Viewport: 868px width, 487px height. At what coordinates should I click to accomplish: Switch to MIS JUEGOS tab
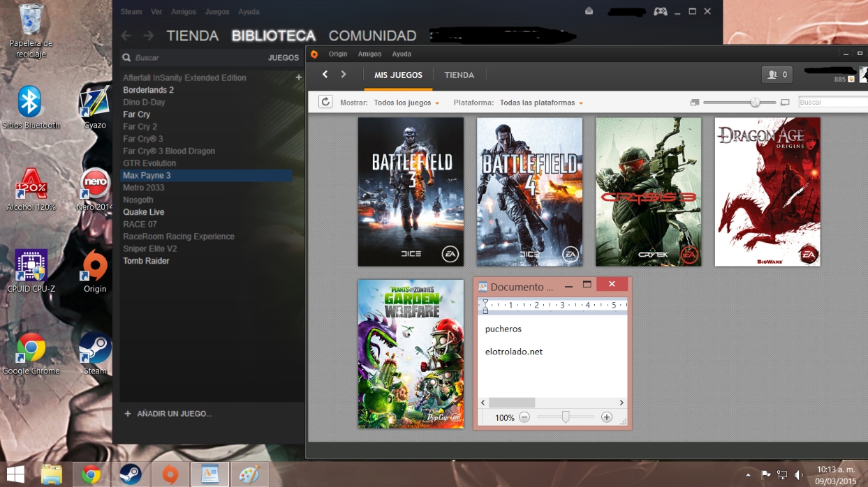point(398,75)
